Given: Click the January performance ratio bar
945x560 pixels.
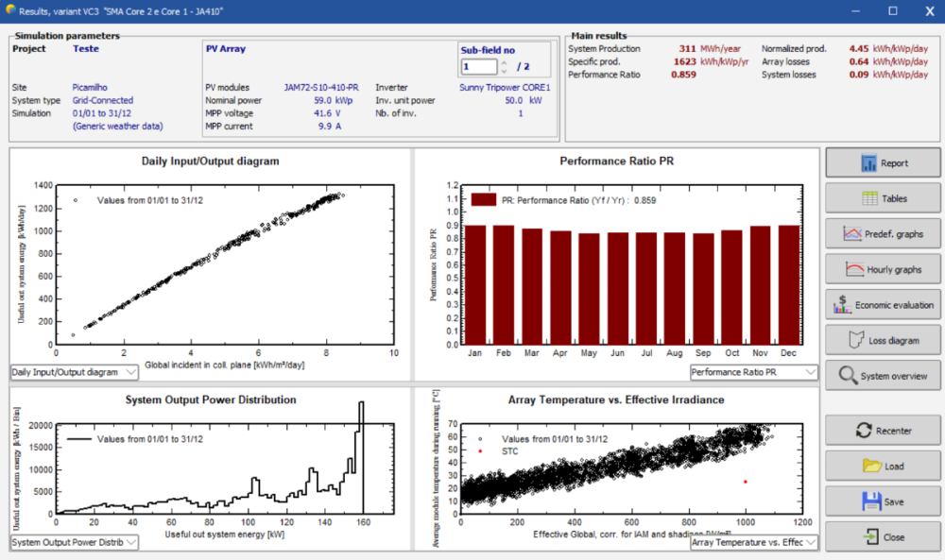Looking at the screenshot, I should click(x=477, y=285).
